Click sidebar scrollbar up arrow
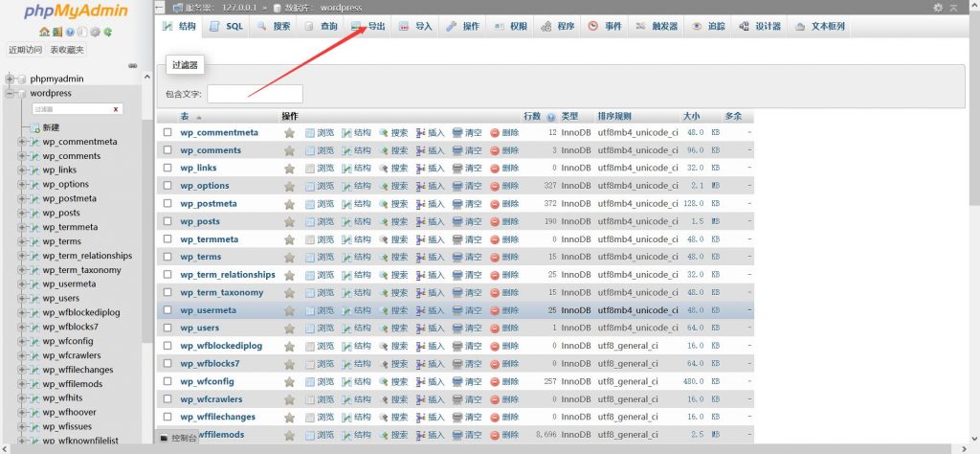This screenshot has height=454, width=980. 147,78
